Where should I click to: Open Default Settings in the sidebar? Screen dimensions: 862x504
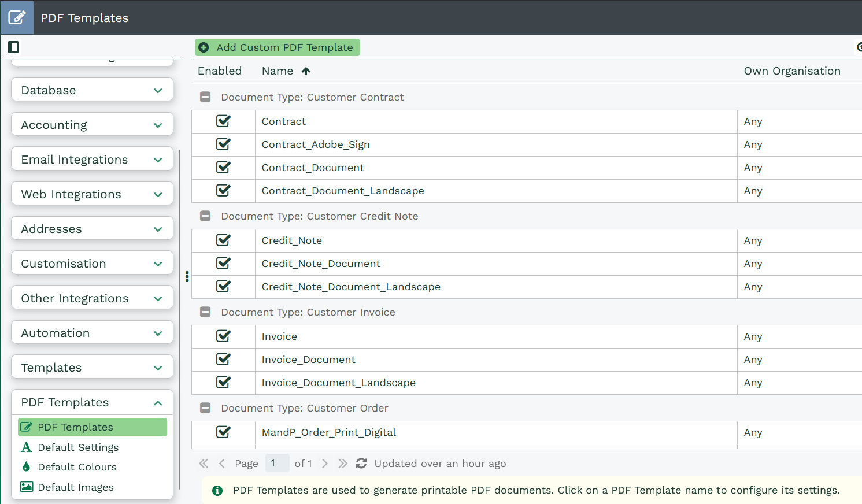click(x=78, y=447)
